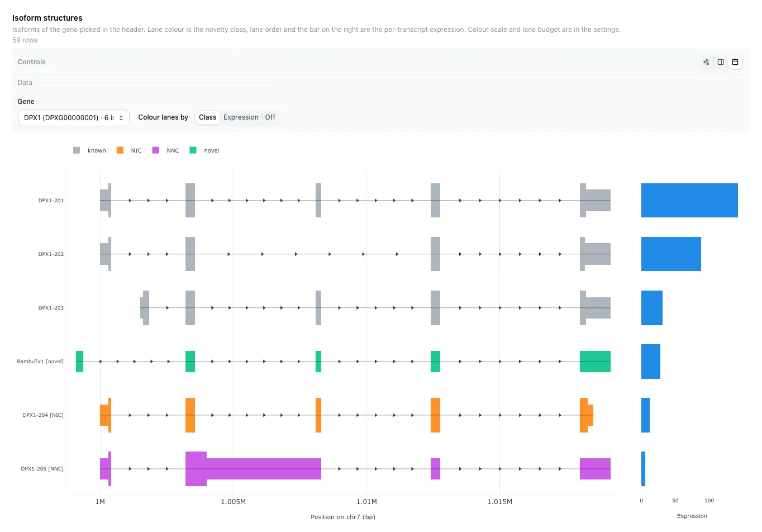The width and height of the screenshot is (762, 532).
Task: Select the DPX1-202 lane label
Action: pos(51,254)
